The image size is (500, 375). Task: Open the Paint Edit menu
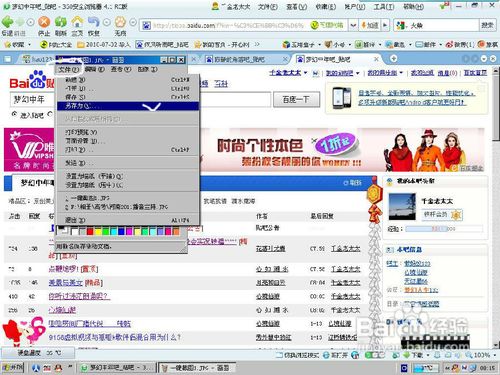coord(94,69)
